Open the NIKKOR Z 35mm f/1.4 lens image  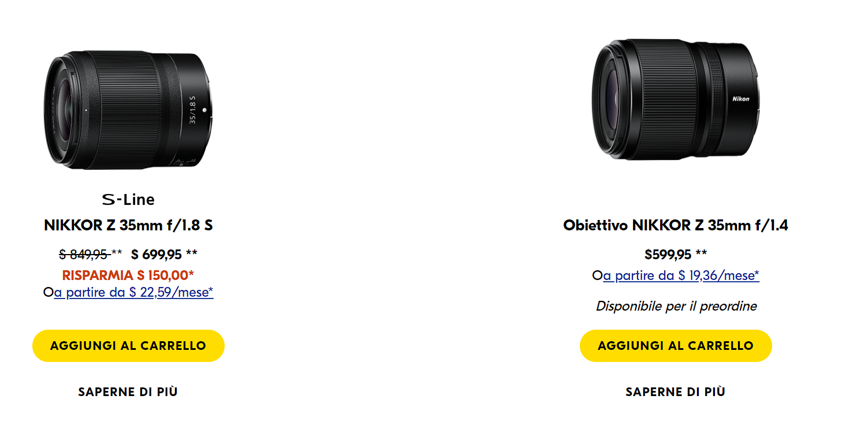tap(676, 99)
